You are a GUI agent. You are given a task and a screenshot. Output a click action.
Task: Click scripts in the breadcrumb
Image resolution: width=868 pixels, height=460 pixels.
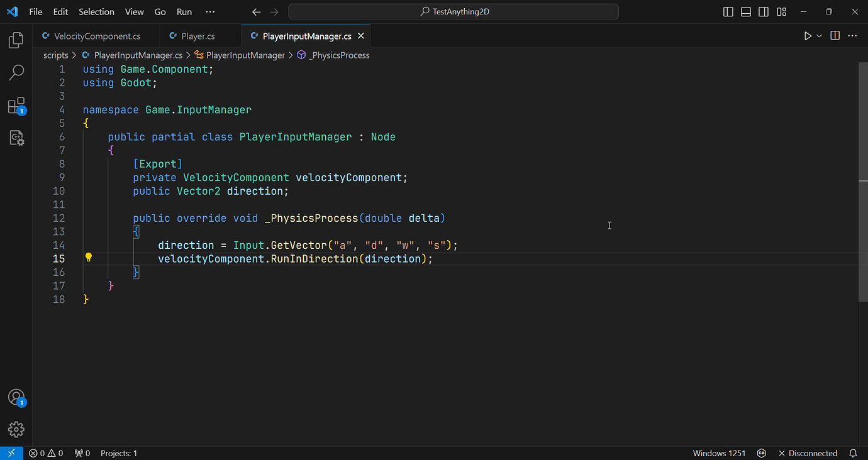pos(55,55)
